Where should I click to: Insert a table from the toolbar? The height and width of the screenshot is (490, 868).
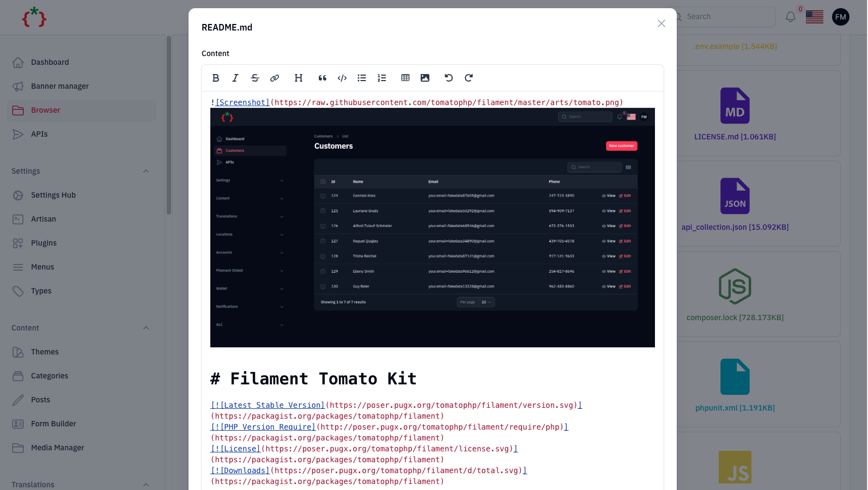click(x=405, y=78)
